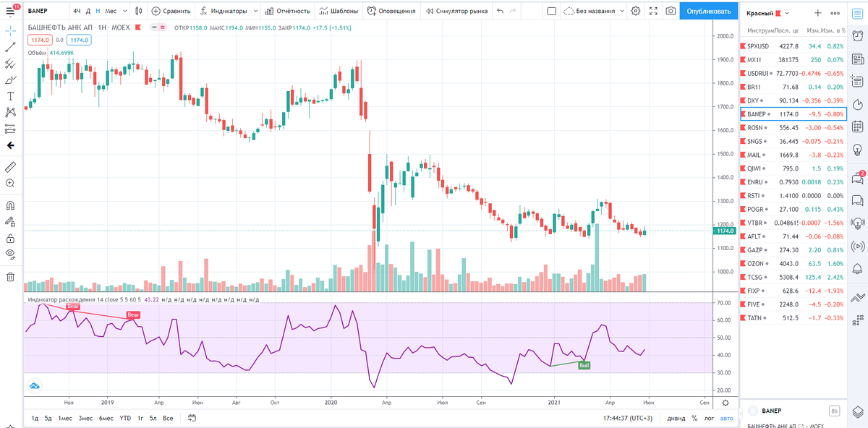
Task: Take a chart snapshot with camera icon
Action: point(671,11)
